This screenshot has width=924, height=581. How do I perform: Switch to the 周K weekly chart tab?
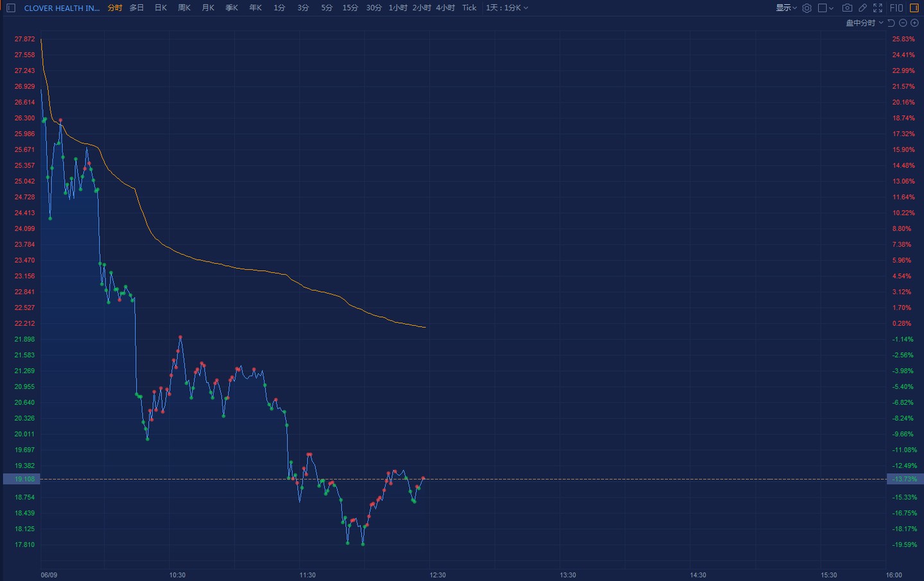coord(184,8)
